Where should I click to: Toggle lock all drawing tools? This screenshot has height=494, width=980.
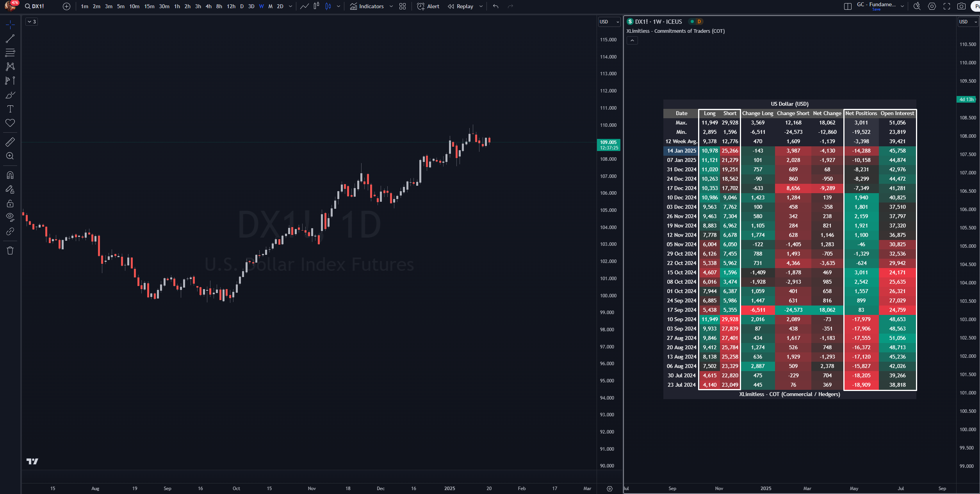[10, 203]
